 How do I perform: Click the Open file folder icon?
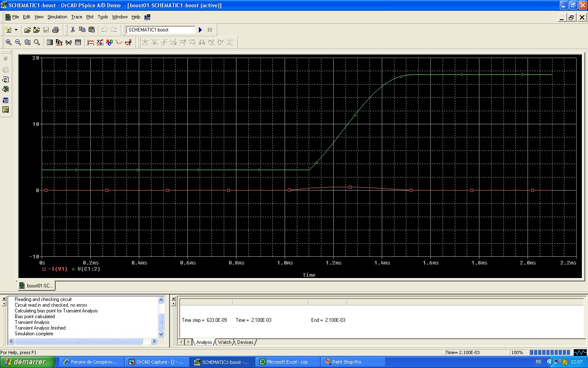[x=27, y=30]
